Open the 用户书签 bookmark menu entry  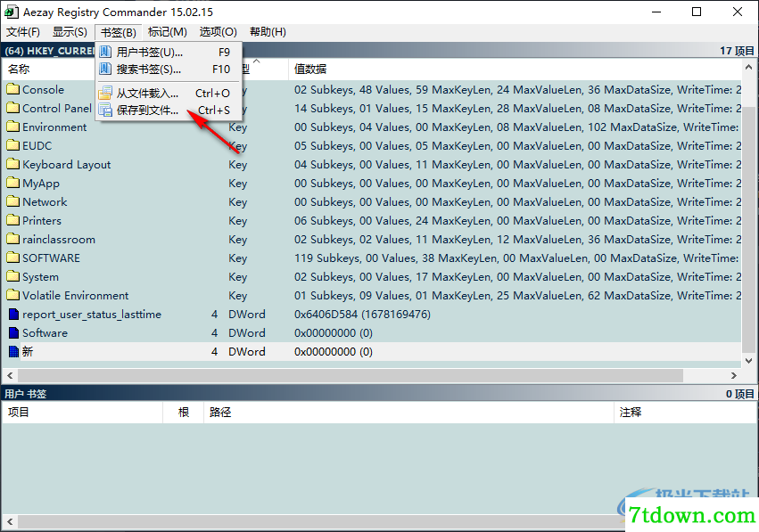click(169, 53)
